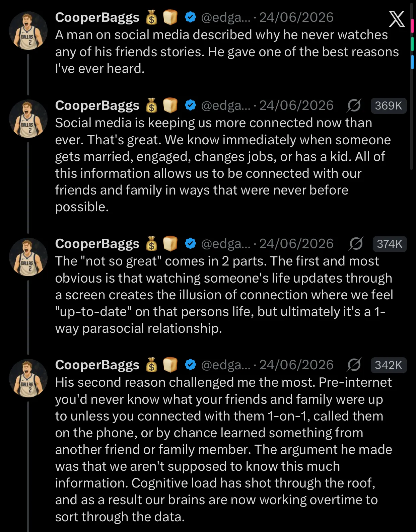Click the blue color marker at right edge
416x532 pixels.
(x=412, y=62)
